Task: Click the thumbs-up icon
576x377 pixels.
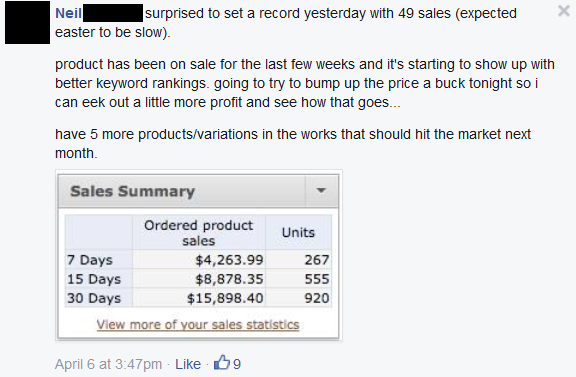Action: 222,362
